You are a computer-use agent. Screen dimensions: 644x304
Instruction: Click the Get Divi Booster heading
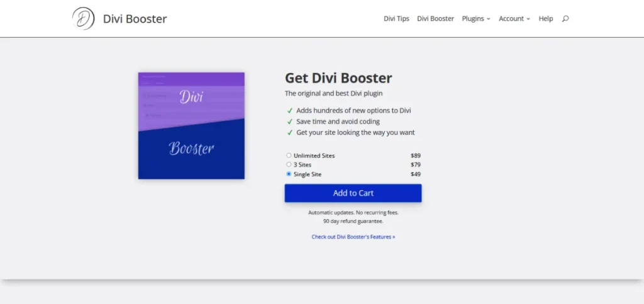tap(338, 77)
